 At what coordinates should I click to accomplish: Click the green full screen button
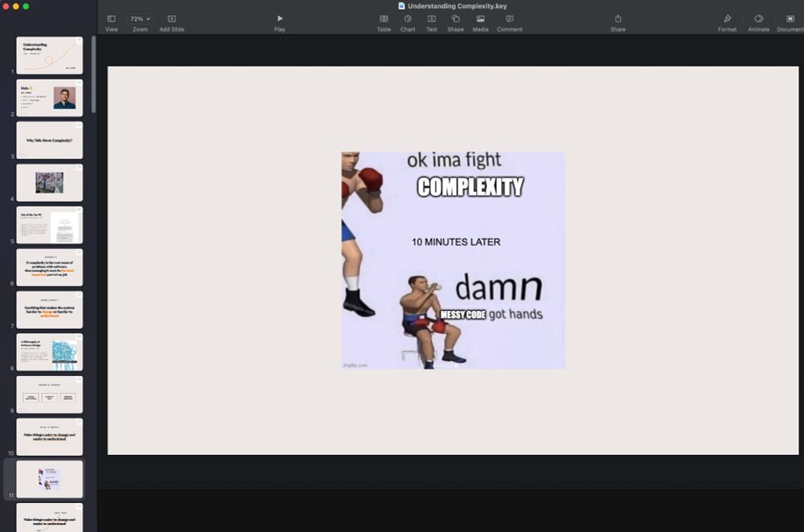click(26, 6)
